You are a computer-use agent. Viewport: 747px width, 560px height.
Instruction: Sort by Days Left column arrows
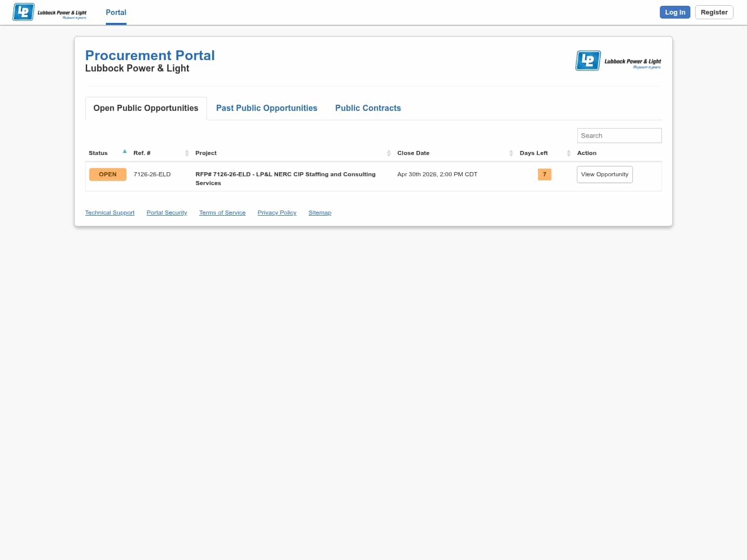tap(569, 153)
